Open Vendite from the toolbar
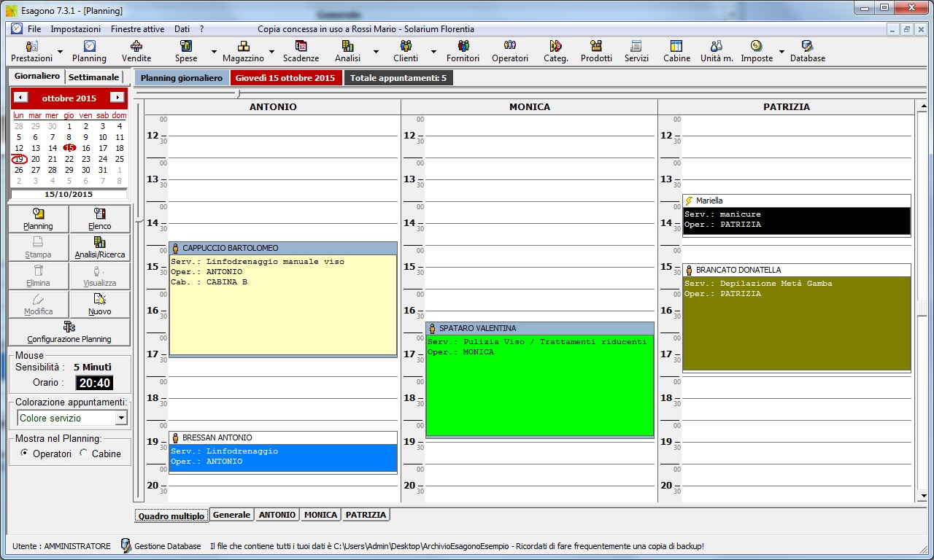 tap(136, 51)
